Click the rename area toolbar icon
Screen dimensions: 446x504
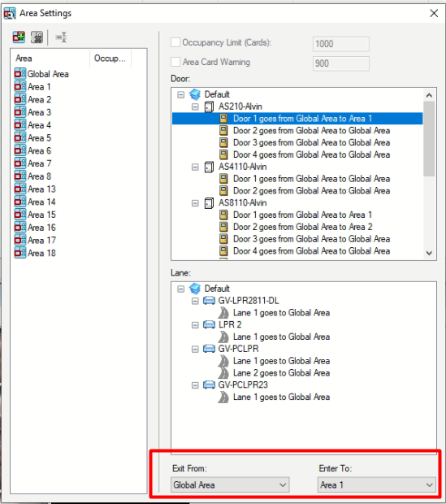click(61, 37)
